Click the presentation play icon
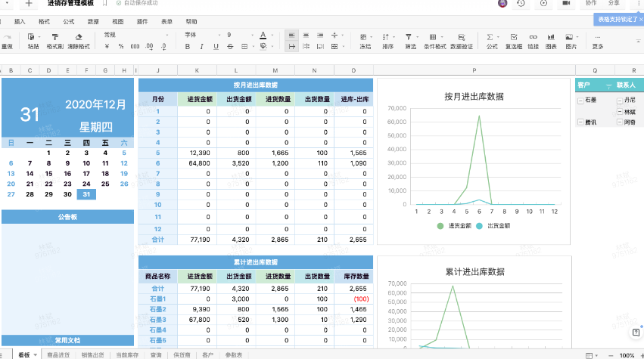644x359 pixels. (544, 3)
